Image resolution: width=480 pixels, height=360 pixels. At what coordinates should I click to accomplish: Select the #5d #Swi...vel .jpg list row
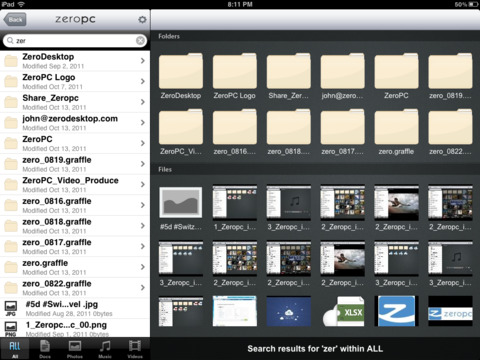pyautogui.click(x=75, y=308)
